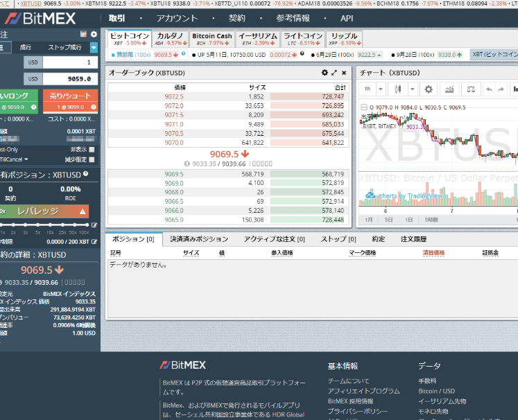Open order type dropdown arrow
Screen dimensions: 518x420
tap(94, 48)
